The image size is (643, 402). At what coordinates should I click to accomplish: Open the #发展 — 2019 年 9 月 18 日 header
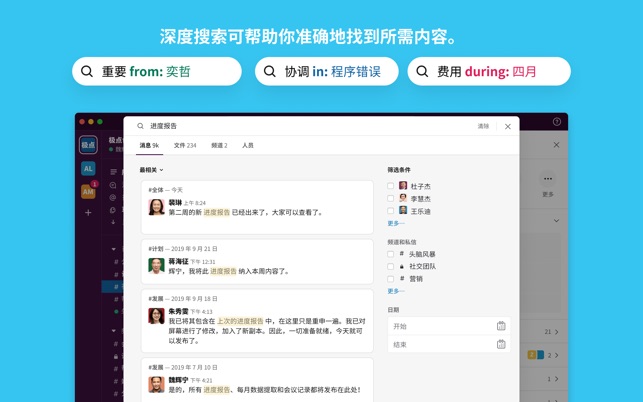coord(183,299)
